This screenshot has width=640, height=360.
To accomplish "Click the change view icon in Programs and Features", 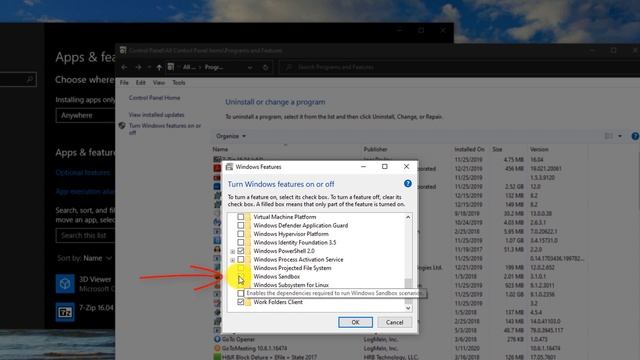I will (609, 136).
